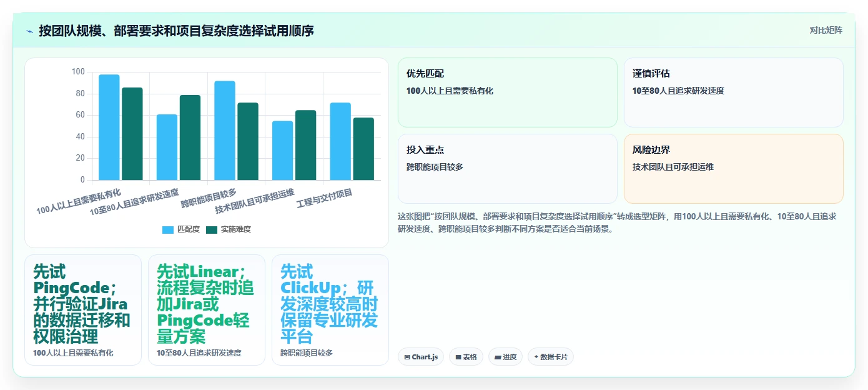
Task: Select the 实施难度 bar for 跨职能项目较多
Action: tap(248, 141)
